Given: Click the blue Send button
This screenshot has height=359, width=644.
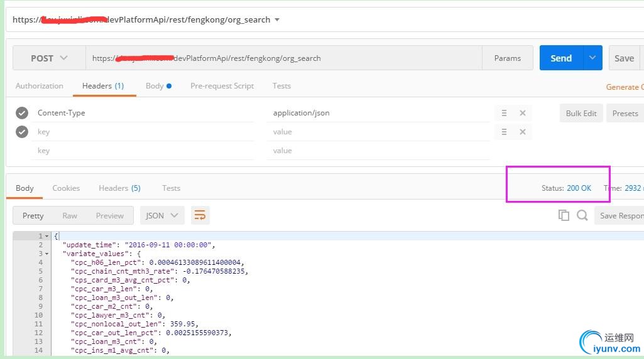Looking at the screenshot, I should (561, 58).
